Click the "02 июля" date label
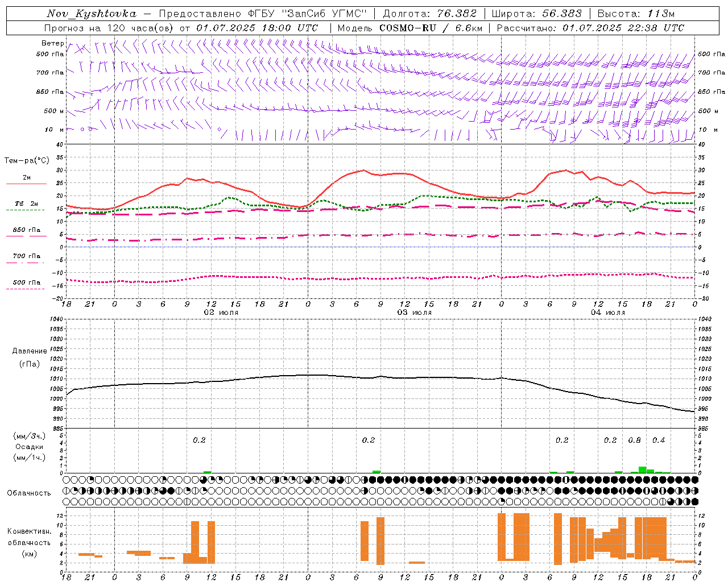The height and width of the screenshot is (582, 728). tap(221, 313)
